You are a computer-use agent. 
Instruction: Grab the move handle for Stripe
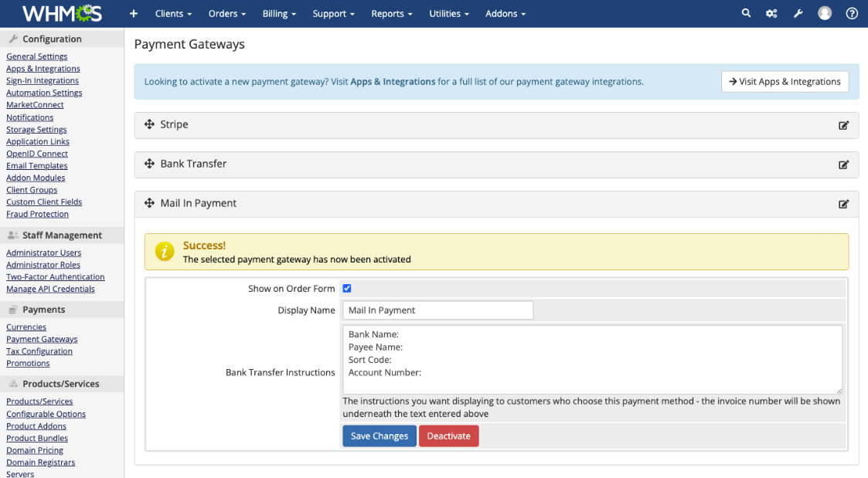(x=149, y=124)
